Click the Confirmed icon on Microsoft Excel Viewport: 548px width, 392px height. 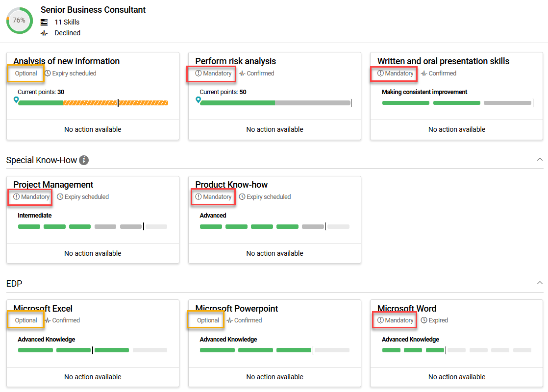(x=48, y=320)
